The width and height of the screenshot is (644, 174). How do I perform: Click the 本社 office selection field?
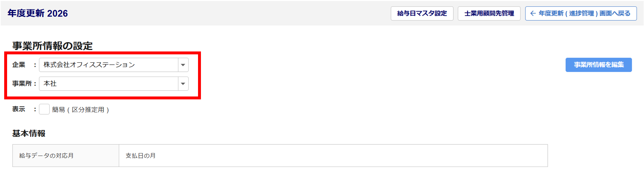point(109,84)
